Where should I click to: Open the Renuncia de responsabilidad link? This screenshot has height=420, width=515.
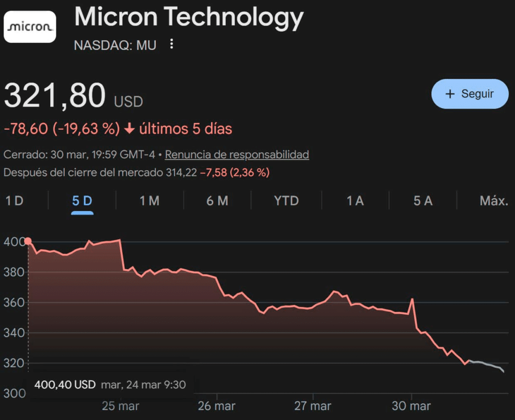pos(238,155)
